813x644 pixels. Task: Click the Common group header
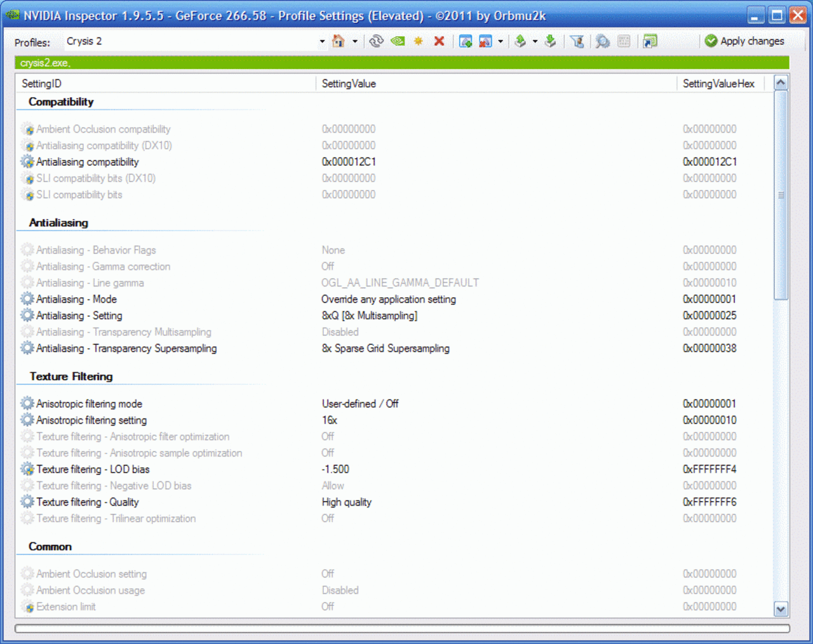[x=50, y=547]
